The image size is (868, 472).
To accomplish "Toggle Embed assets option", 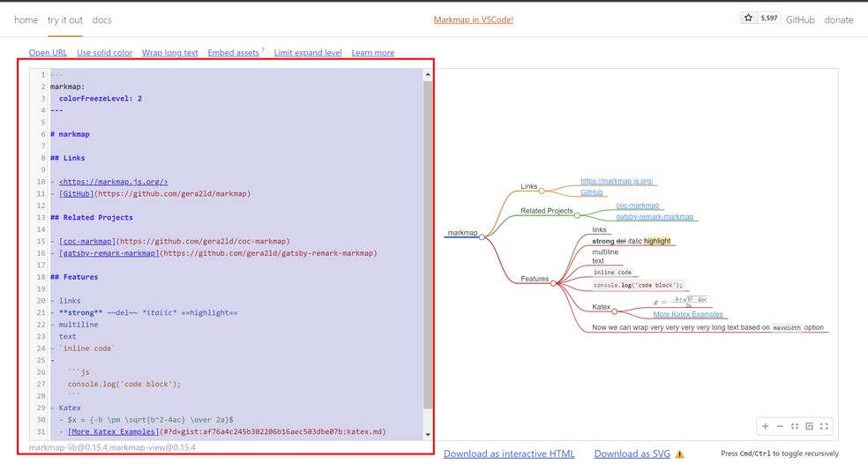I will [x=233, y=53].
